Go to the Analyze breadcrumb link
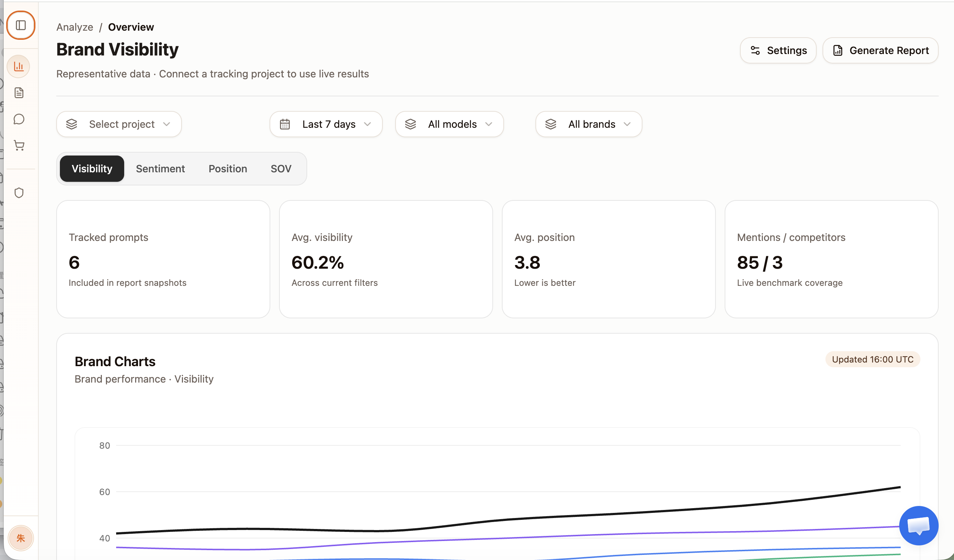 [75, 27]
